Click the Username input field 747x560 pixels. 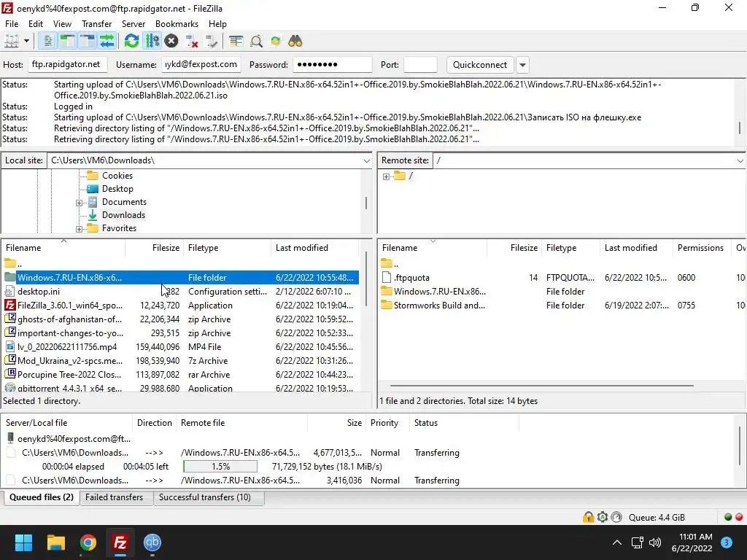coord(201,64)
